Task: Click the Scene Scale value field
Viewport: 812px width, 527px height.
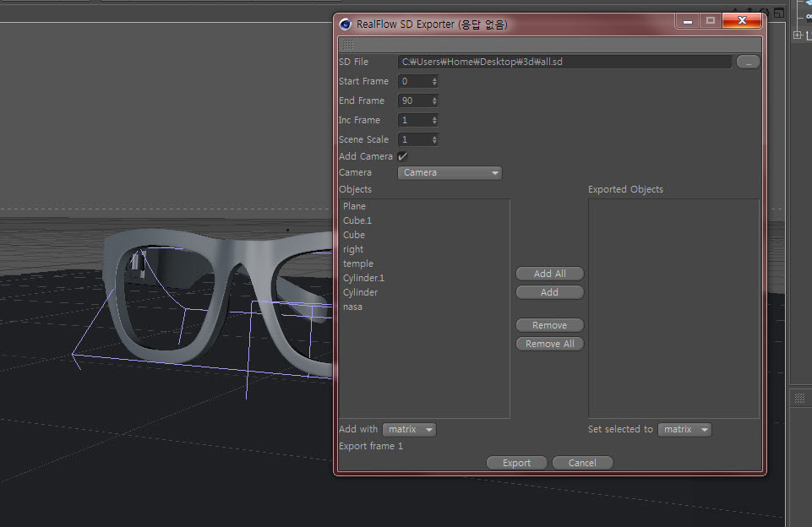Action: point(414,140)
